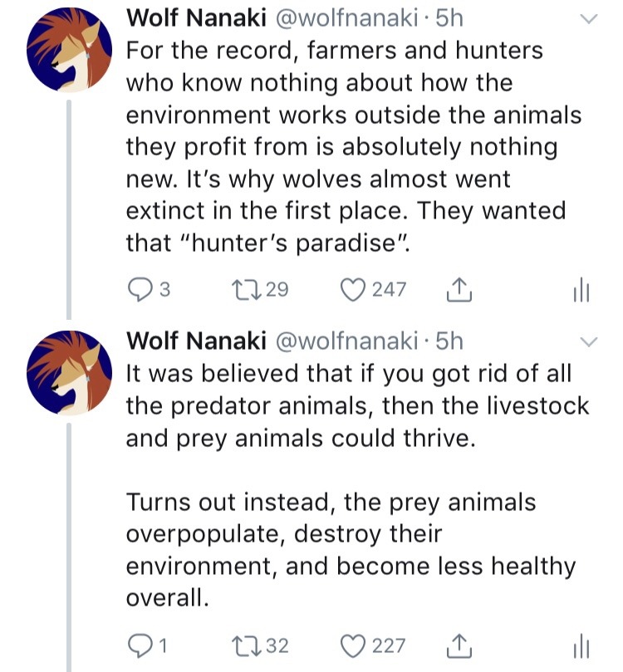Retweet the first tweet with 29 retweets
Image resolution: width=623 pixels, height=672 pixels.
click(x=247, y=290)
